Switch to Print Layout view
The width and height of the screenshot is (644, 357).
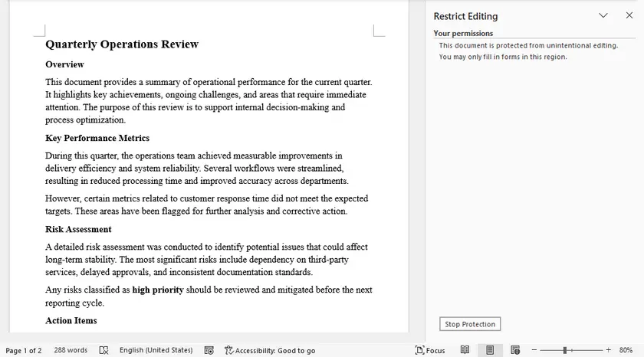tap(490, 350)
